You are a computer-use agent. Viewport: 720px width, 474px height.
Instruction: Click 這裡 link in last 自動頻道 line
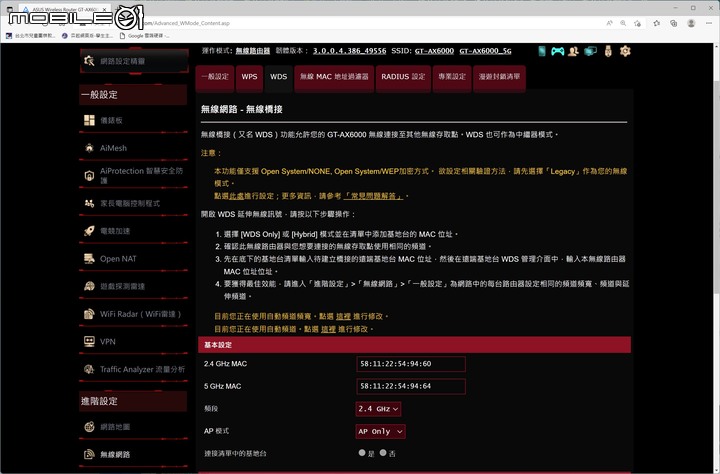[x=328, y=329]
